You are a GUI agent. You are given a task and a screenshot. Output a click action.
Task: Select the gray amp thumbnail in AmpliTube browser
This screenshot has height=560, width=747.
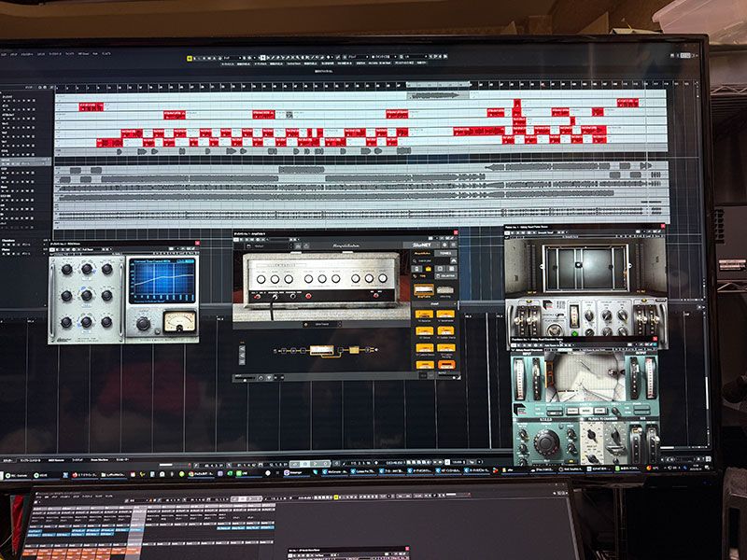click(x=445, y=289)
